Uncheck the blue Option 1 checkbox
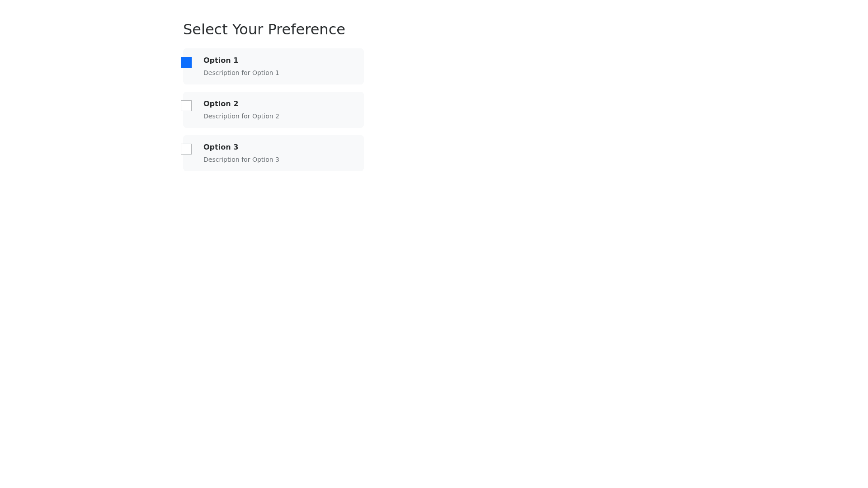Screen dimensions: 868x488 tap(186, 62)
